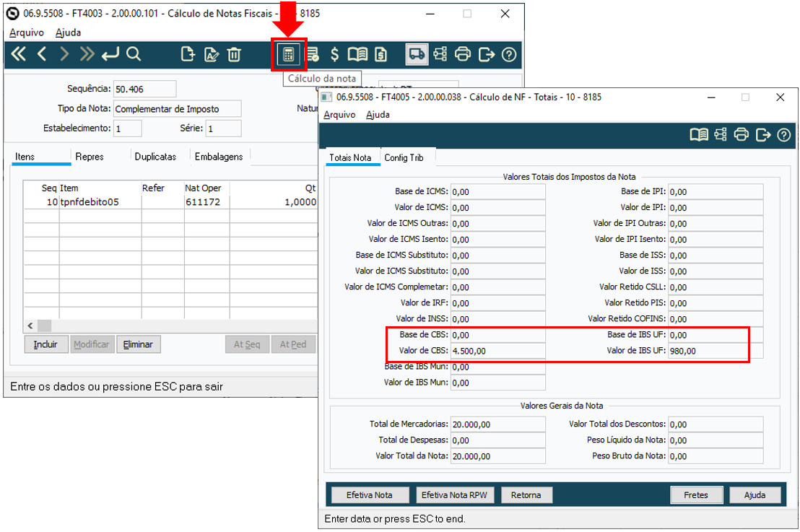Click the Valor Total da Nota field

498,456
